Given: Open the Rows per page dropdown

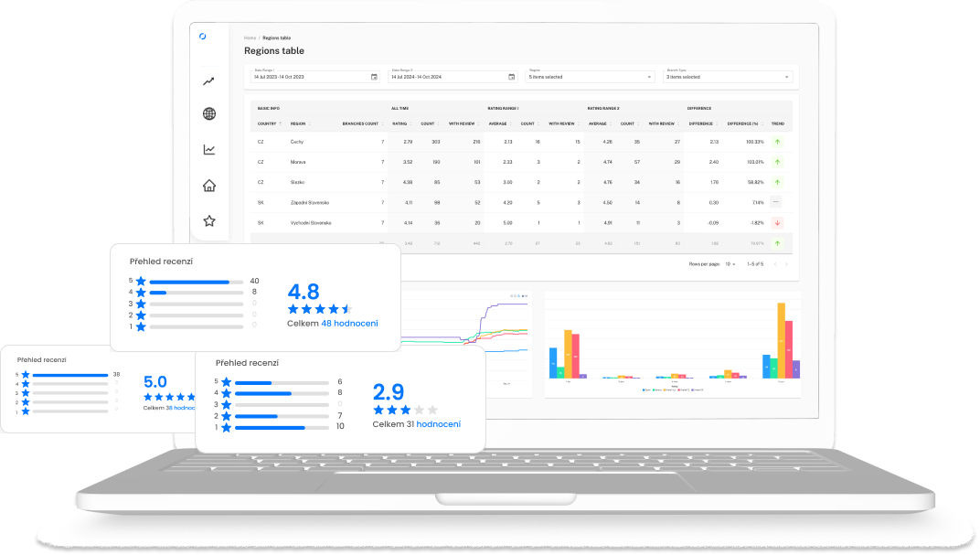Looking at the screenshot, I should [x=730, y=263].
